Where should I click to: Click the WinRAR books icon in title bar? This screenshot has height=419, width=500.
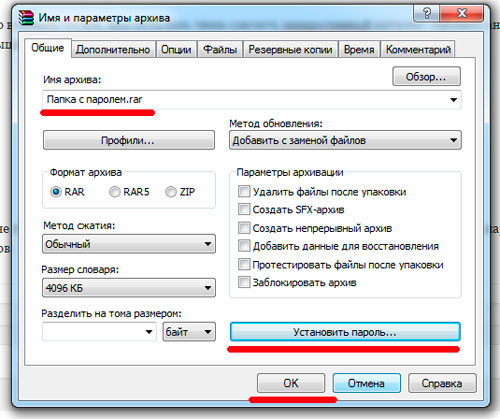point(26,18)
